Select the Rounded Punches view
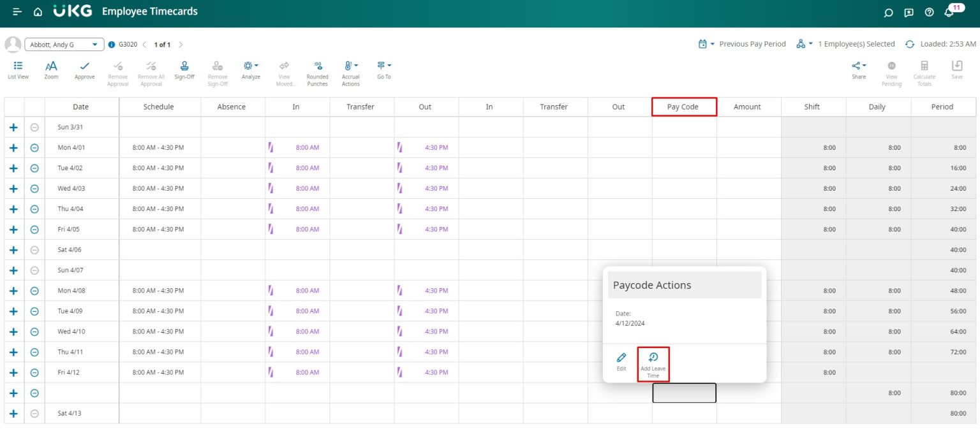Viewport: 980px width, 438px height. coord(317,69)
